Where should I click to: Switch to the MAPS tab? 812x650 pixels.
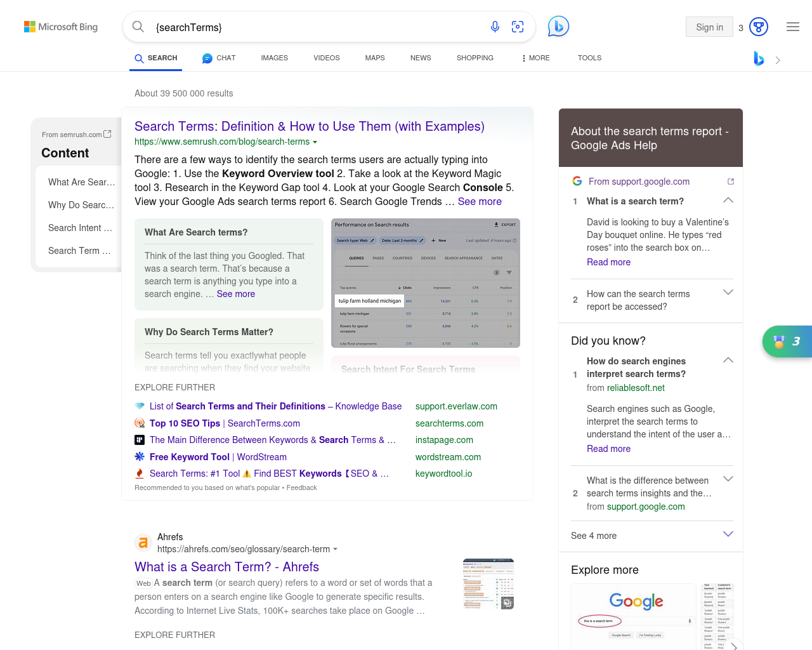click(x=375, y=58)
